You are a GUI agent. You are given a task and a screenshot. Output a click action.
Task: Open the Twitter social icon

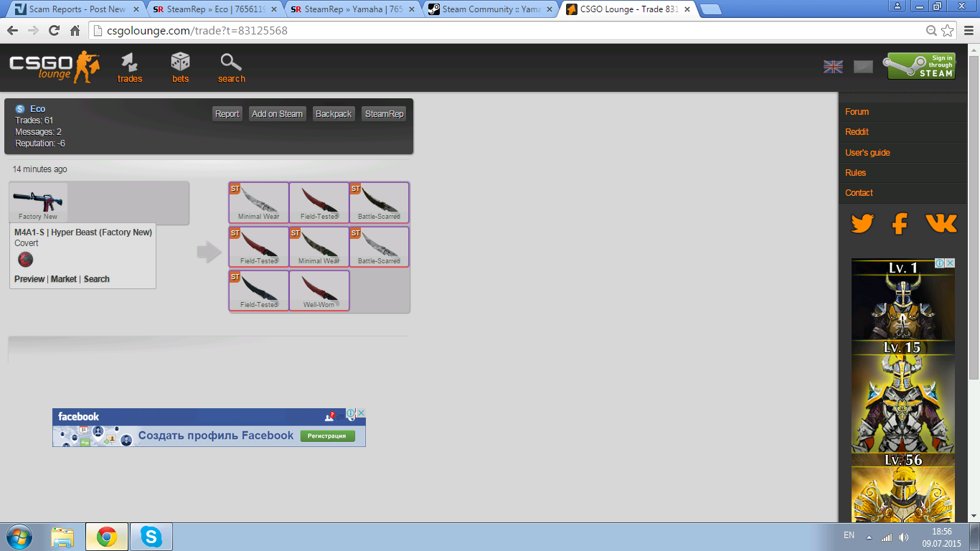(x=862, y=224)
